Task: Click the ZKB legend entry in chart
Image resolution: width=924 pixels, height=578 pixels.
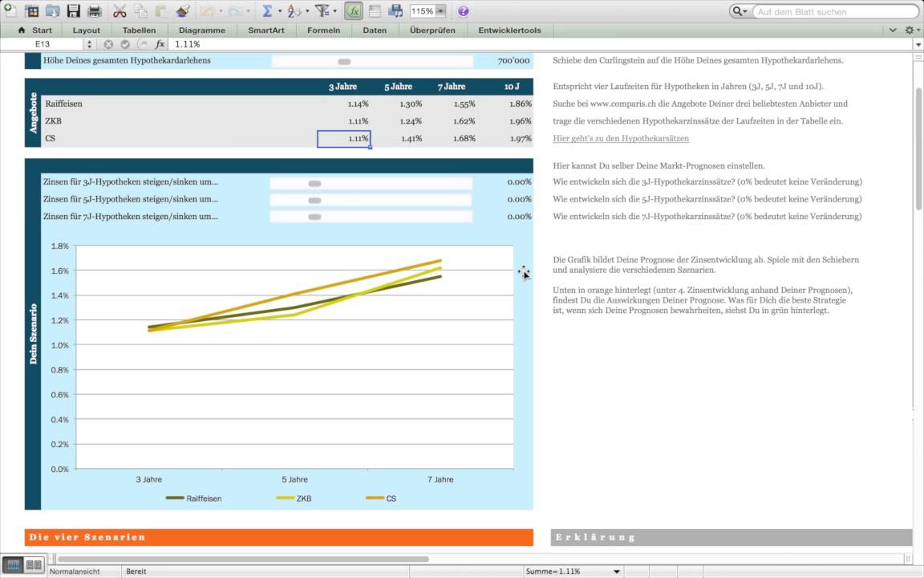Action: click(x=294, y=499)
